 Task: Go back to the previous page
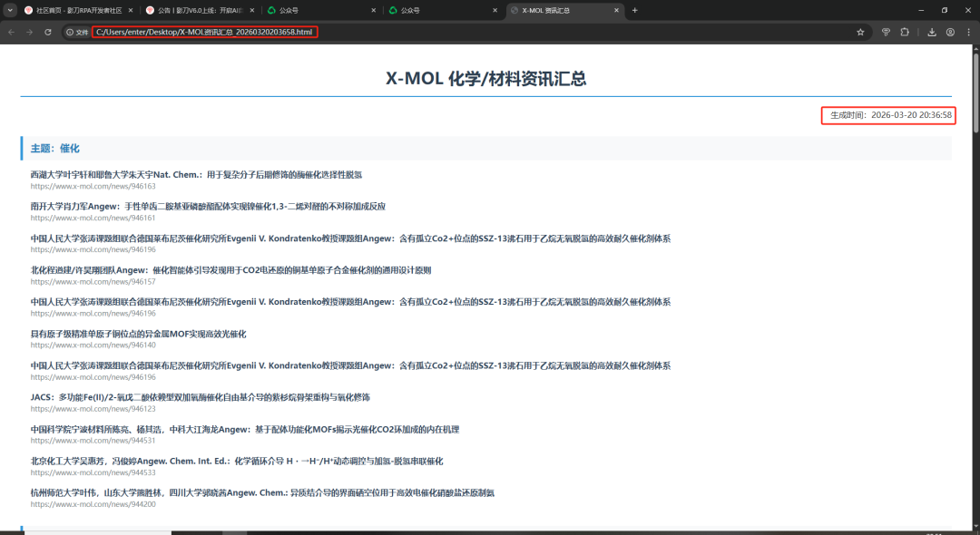tap(11, 32)
